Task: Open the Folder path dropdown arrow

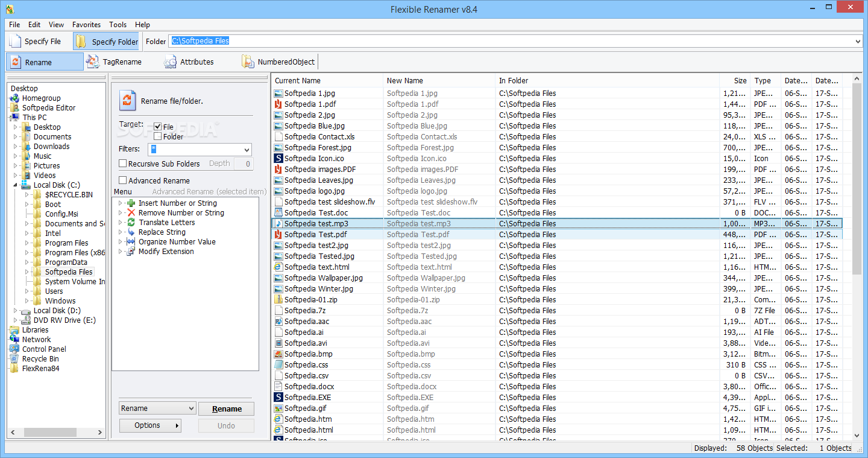Action: [x=858, y=41]
